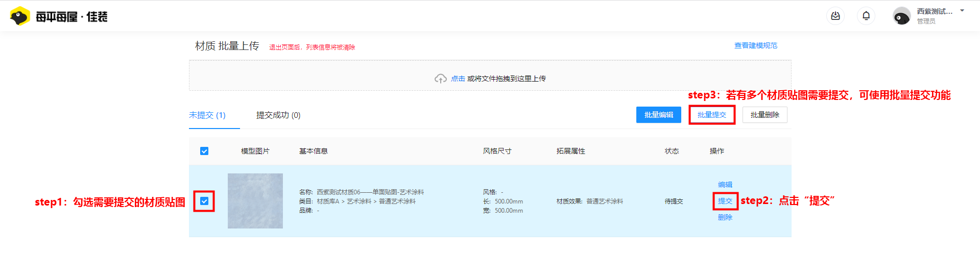
Task: Open the notification bell
Action: coord(866,16)
